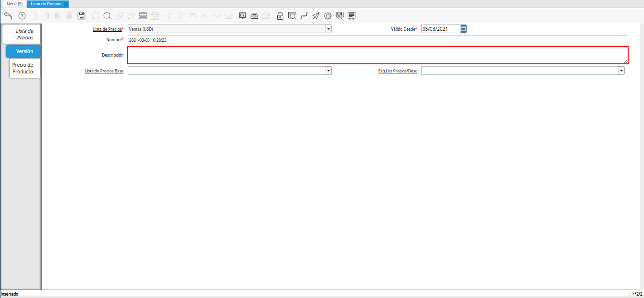Viewport: 644px width, 298px height.
Task: Click the new record icon
Action: pos(34,16)
